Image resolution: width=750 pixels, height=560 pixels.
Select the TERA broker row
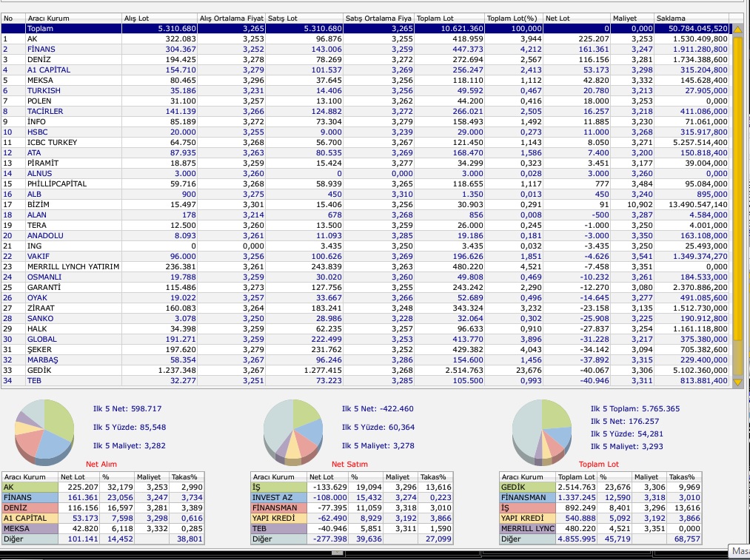pos(366,226)
